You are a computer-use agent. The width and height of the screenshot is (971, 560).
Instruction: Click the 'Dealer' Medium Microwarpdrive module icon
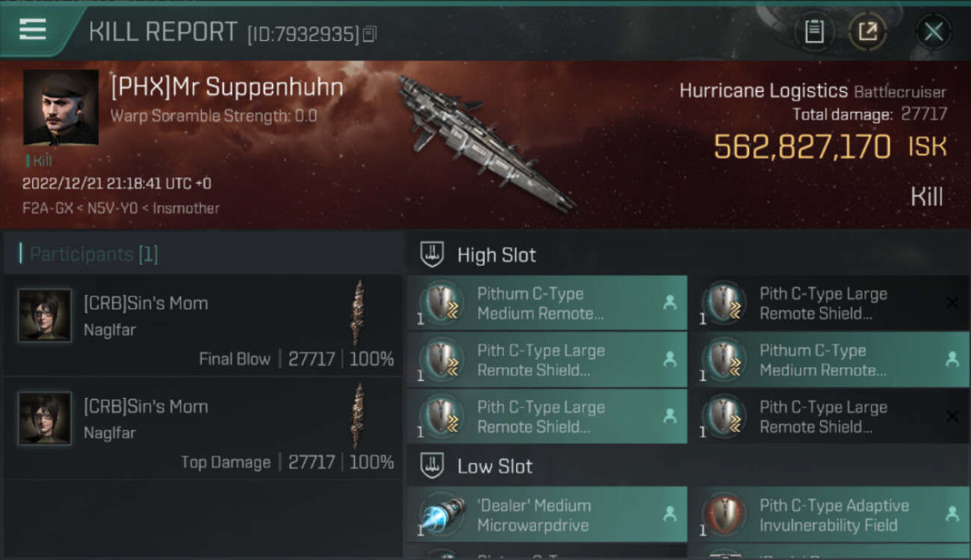pos(442,515)
